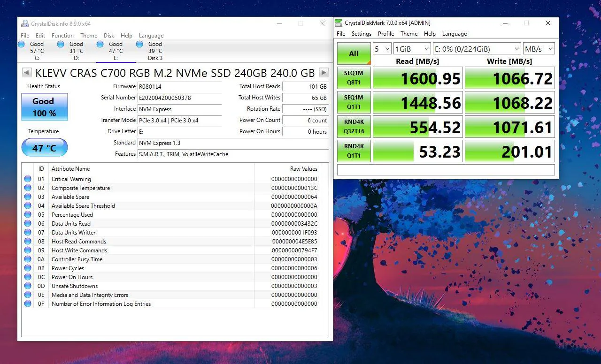Click the blue orb beside Unsafe Shutdowns
Screen dimensions: 601x364
coord(28,286)
